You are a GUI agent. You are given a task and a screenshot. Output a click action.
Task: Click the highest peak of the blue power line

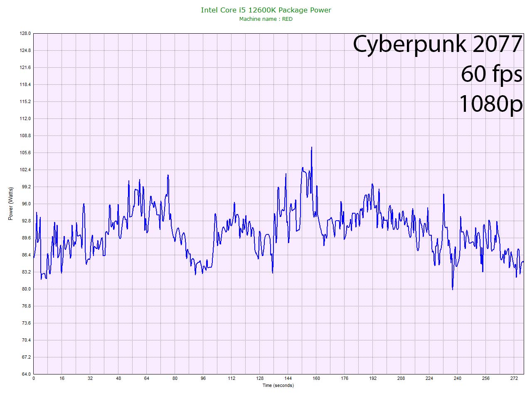pos(311,148)
